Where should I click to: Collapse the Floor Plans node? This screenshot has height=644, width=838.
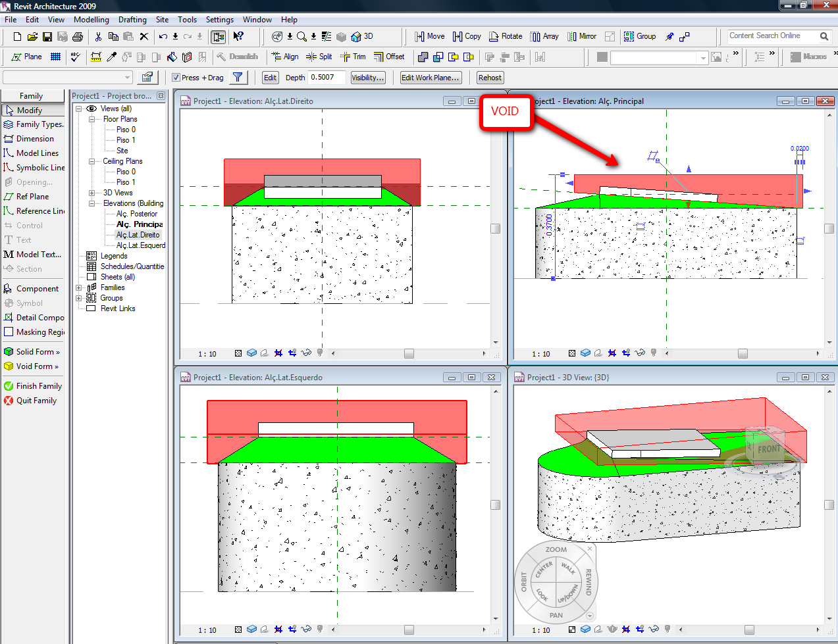[x=92, y=119]
